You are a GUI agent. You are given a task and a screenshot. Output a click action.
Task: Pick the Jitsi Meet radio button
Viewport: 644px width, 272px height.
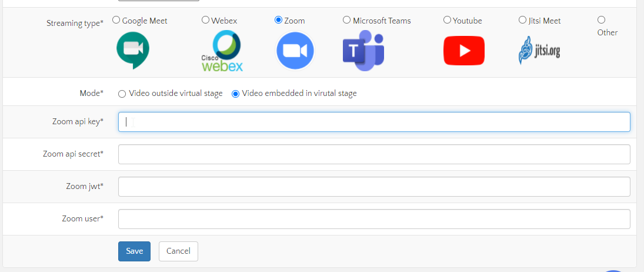pyautogui.click(x=522, y=20)
